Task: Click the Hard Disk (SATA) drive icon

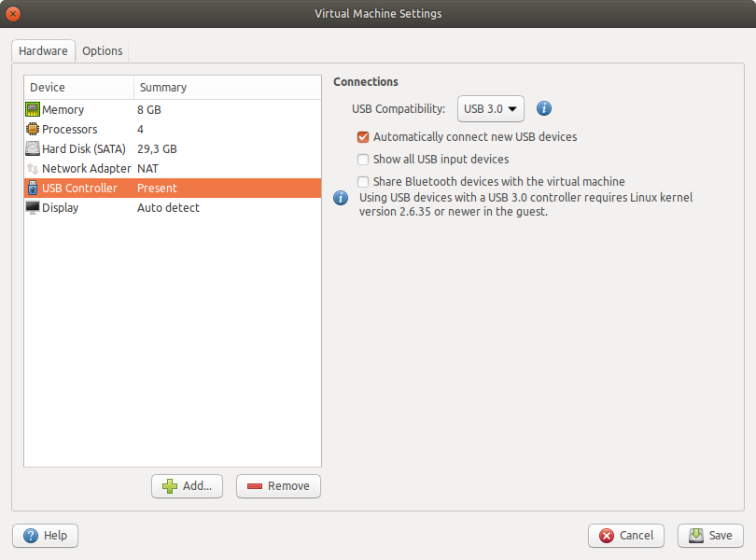Action: 33,149
